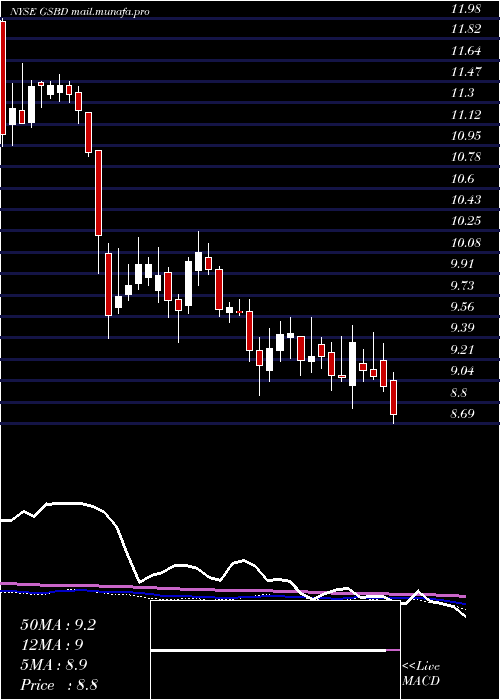Image resolution: width=500 pixels, height=700 pixels.
Task: Click the '50MA : 9.2' indicator text
Action: [x=58, y=625]
